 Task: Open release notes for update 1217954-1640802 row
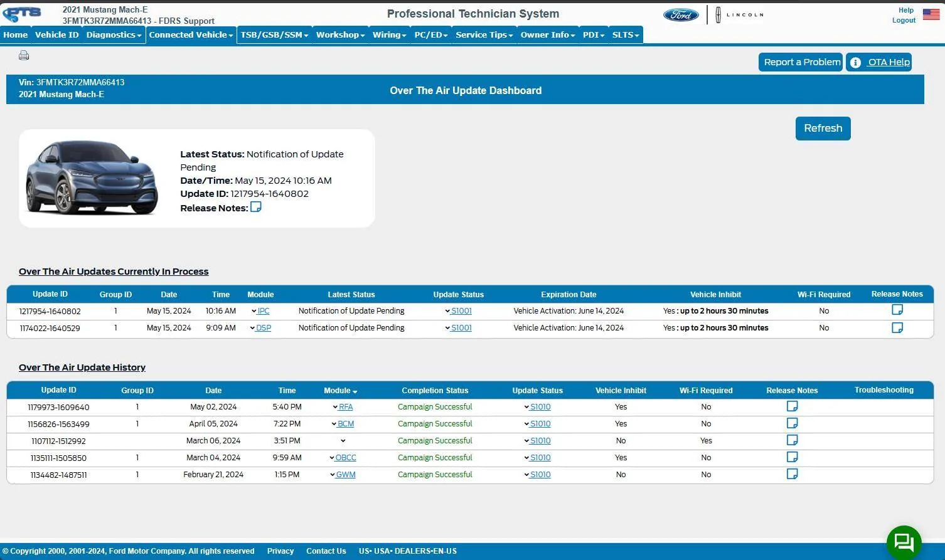pos(897,310)
